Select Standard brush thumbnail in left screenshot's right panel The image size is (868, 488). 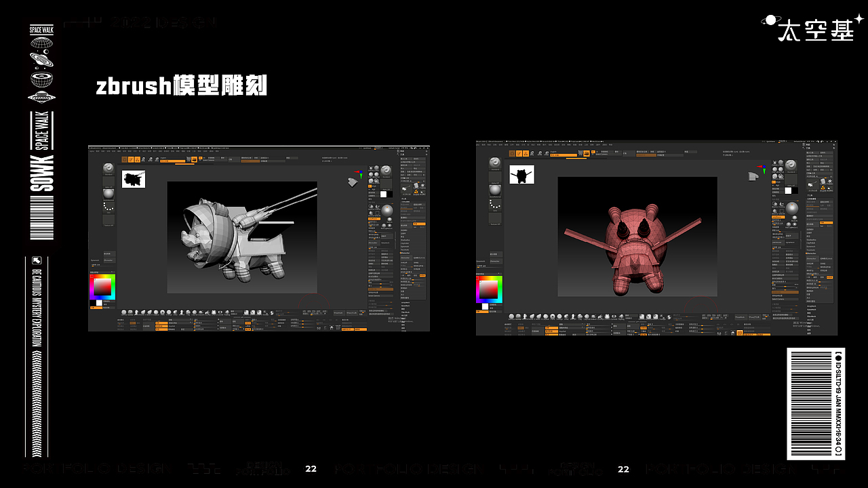(387, 171)
